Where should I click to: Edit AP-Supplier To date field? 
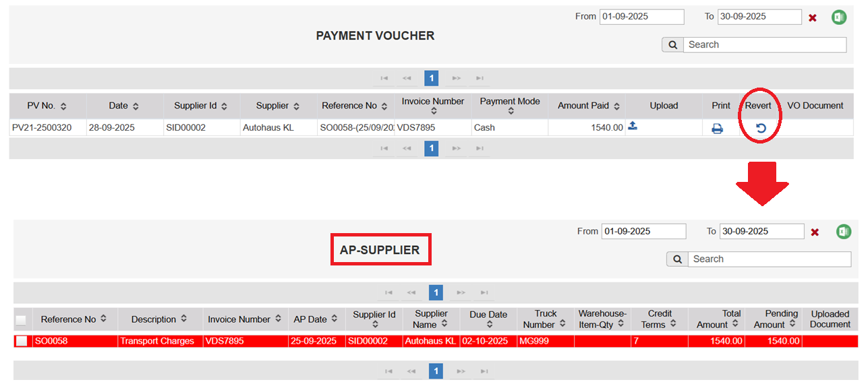(762, 231)
